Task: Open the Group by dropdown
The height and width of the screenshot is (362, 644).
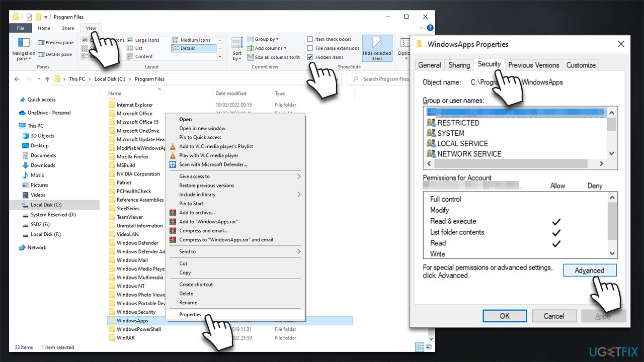Action: click(x=265, y=39)
